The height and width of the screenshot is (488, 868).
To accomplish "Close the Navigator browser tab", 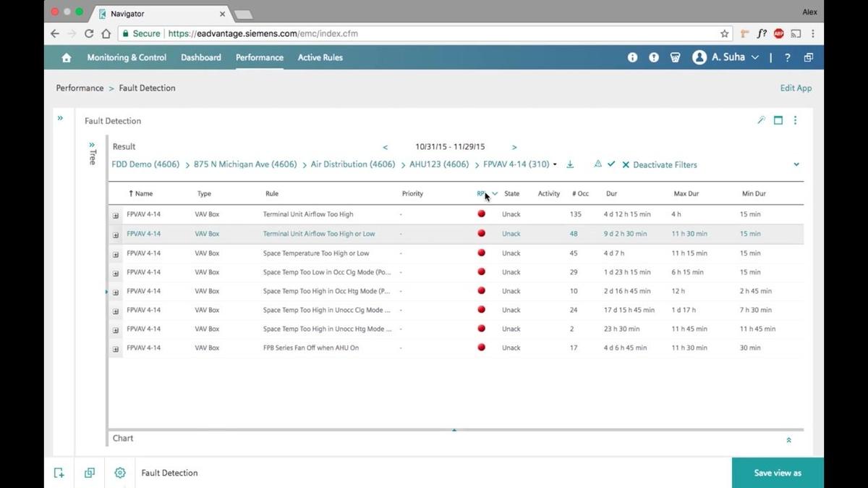I will click(222, 13).
